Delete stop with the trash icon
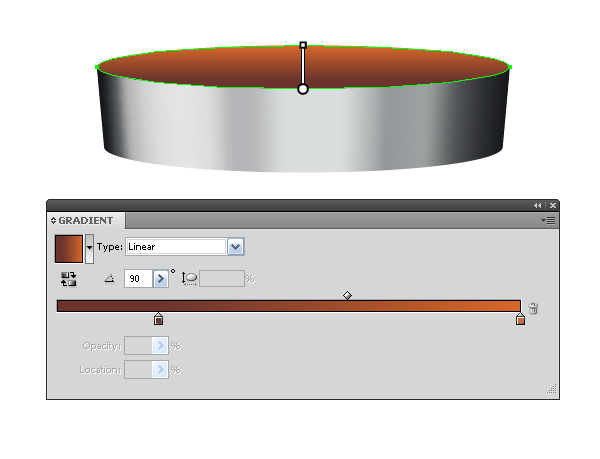600x459 pixels. (533, 308)
